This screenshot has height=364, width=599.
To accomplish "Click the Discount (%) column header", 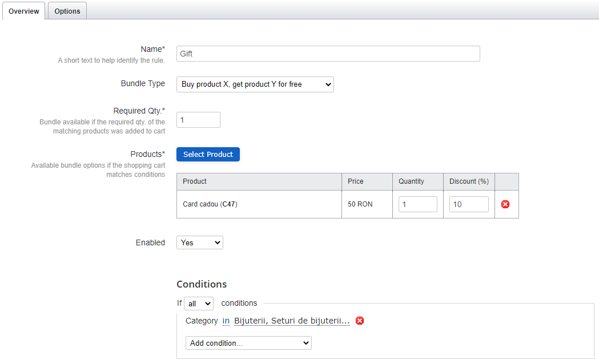I will 468,181.
